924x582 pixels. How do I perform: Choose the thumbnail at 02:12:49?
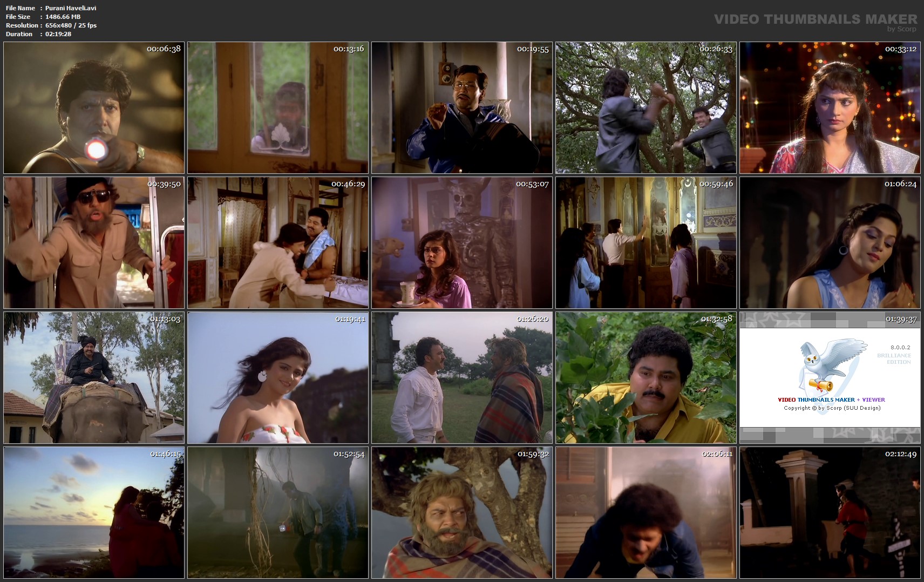(x=830, y=513)
